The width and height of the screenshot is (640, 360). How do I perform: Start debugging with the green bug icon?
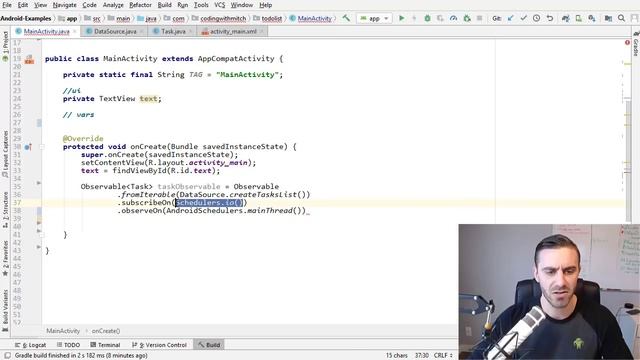427,18
